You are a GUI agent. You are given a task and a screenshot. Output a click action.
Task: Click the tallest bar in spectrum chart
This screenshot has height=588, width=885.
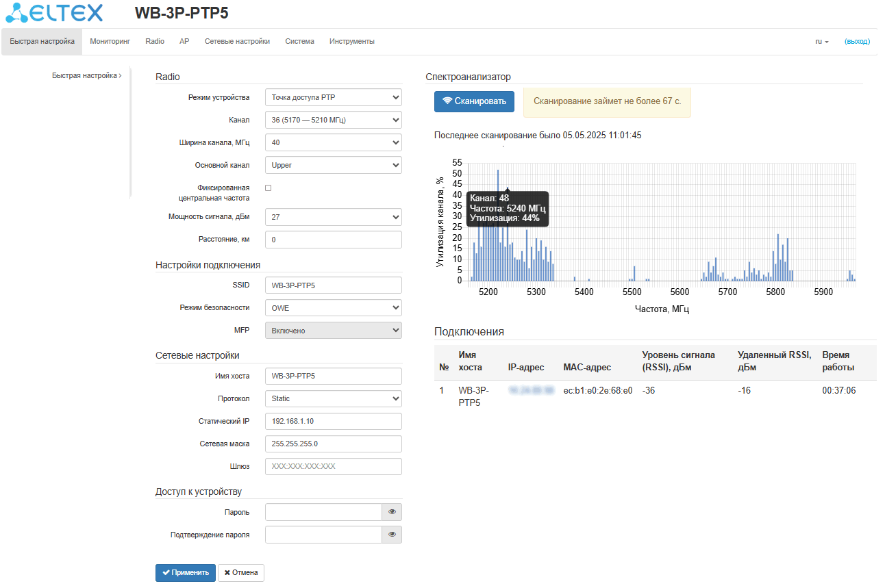[x=498, y=226]
